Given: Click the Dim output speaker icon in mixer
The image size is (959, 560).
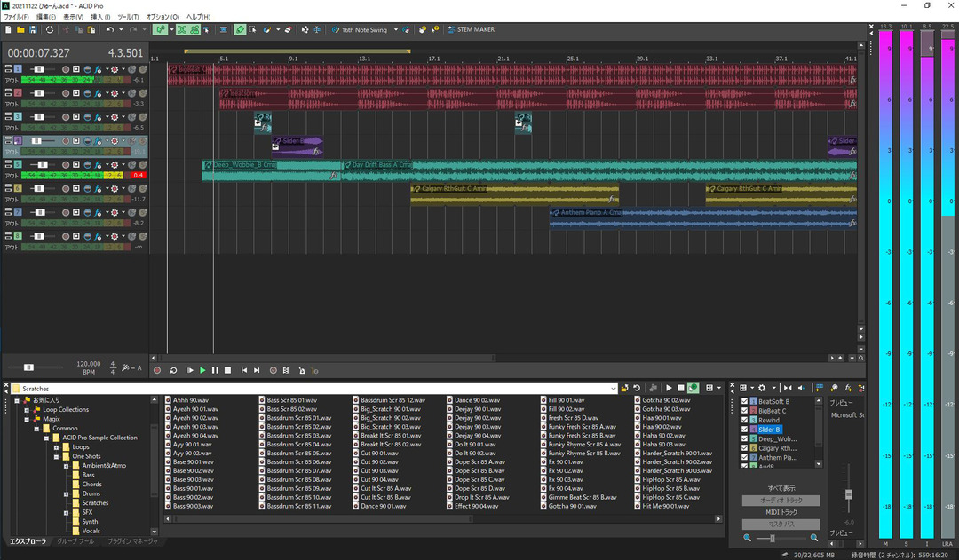Looking at the screenshot, I should click(x=802, y=388).
